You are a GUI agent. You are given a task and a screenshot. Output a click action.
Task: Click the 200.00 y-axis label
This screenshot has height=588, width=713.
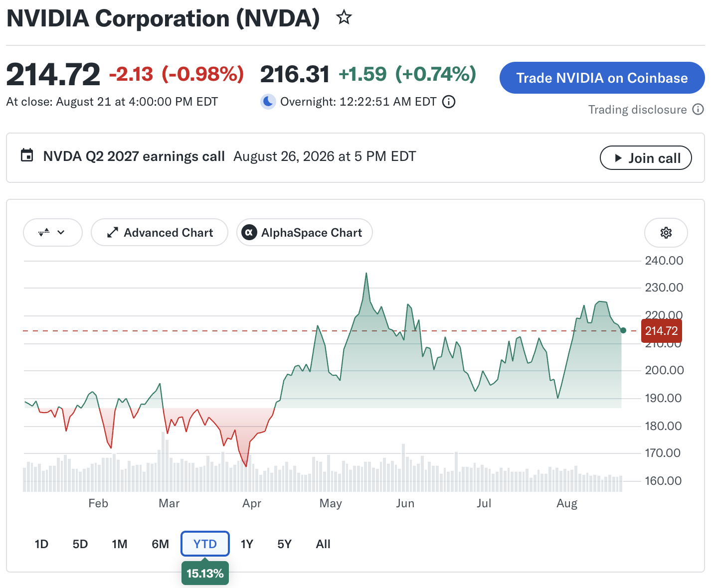[664, 370]
